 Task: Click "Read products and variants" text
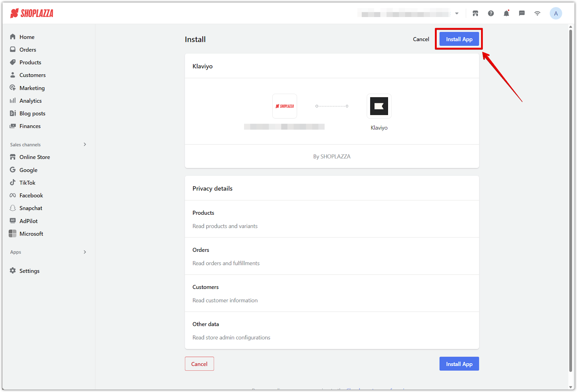pos(225,226)
